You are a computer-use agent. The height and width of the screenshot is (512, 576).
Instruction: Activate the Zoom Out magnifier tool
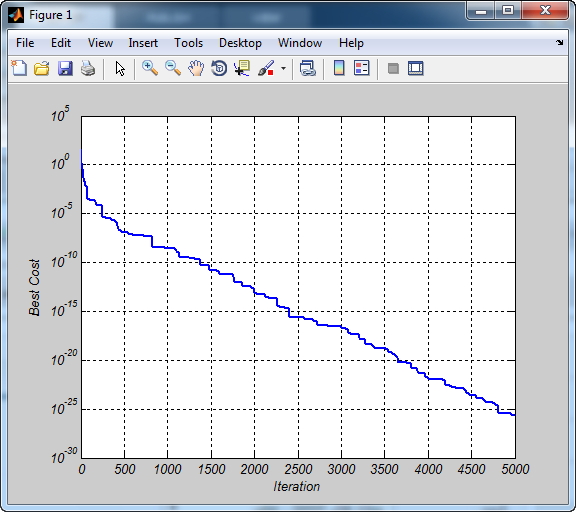pos(173,68)
